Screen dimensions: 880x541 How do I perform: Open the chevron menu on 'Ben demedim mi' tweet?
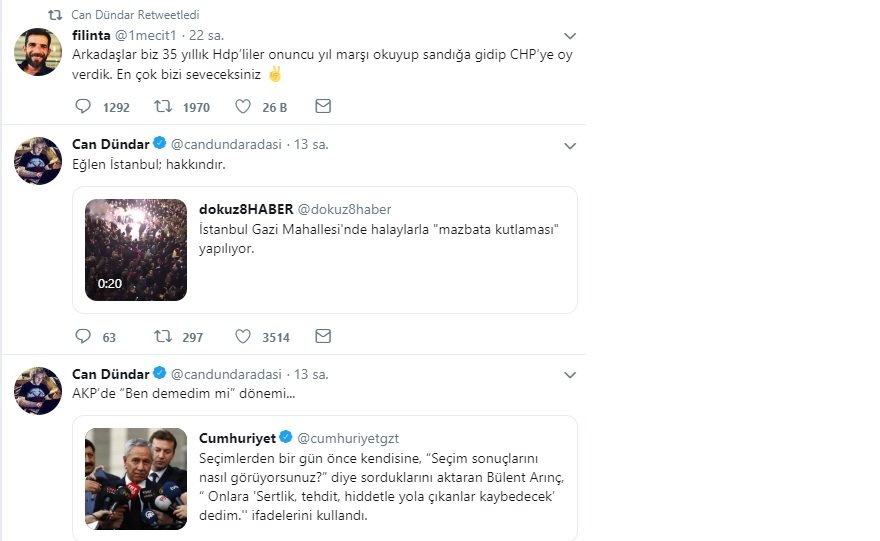(570, 375)
